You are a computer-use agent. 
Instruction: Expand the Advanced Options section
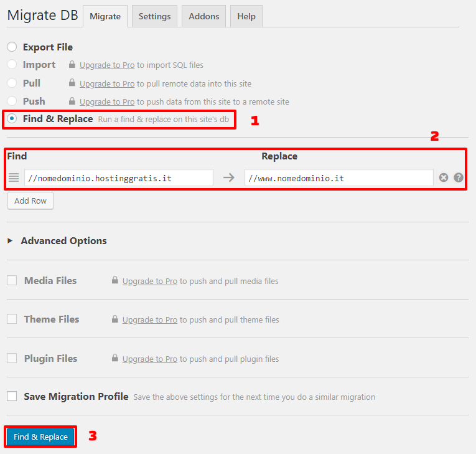point(57,240)
